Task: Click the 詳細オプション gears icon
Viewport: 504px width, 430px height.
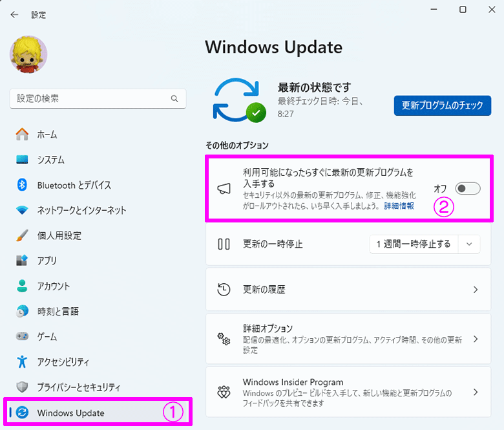Action: 224,339
